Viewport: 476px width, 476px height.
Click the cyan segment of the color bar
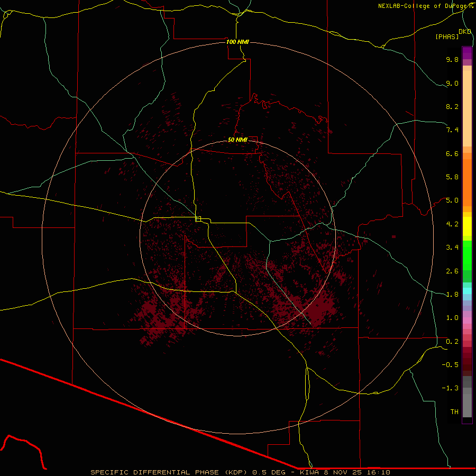(467, 291)
